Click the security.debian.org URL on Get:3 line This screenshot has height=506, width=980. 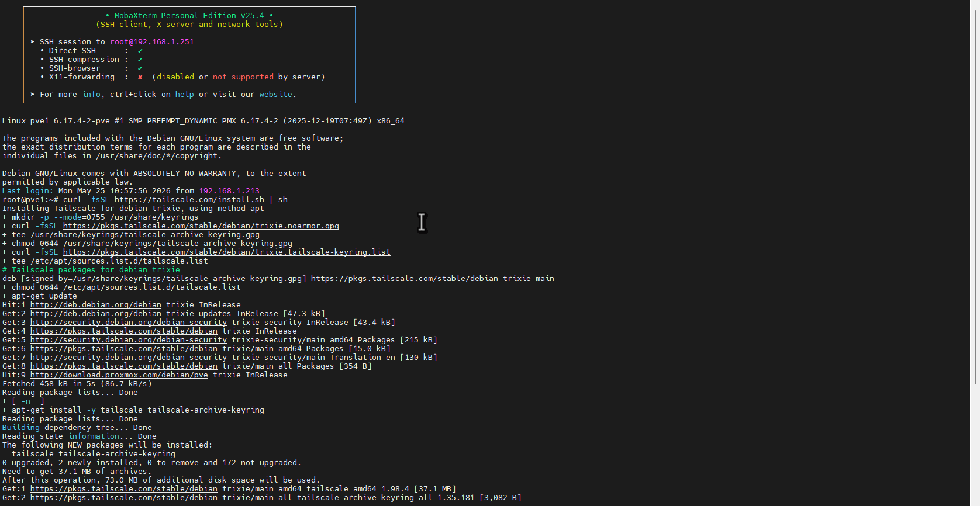click(129, 323)
